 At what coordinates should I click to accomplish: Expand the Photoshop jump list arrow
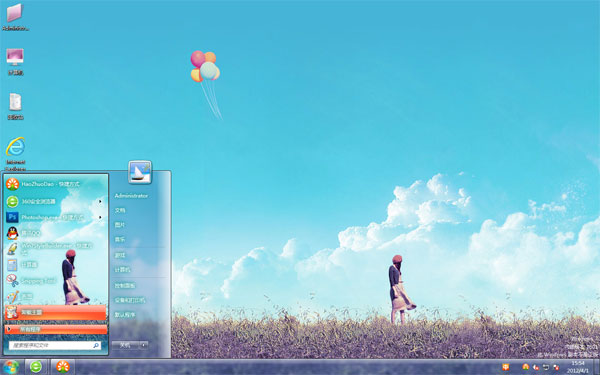click(100, 217)
